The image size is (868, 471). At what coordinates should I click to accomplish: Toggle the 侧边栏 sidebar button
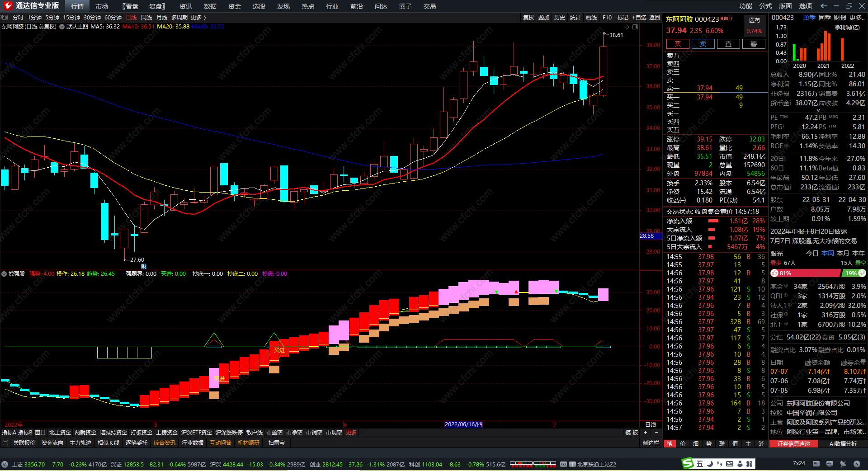click(x=651, y=443)
